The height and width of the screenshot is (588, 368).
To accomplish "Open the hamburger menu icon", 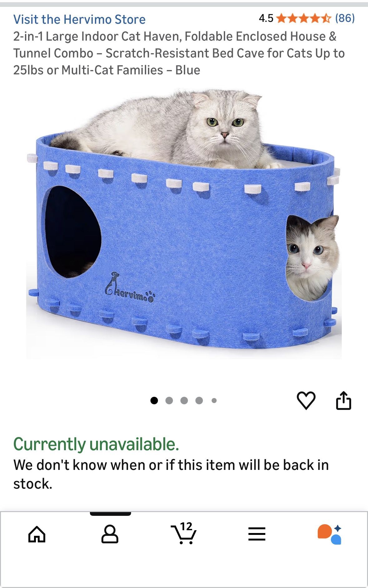I will click(257, 534).
